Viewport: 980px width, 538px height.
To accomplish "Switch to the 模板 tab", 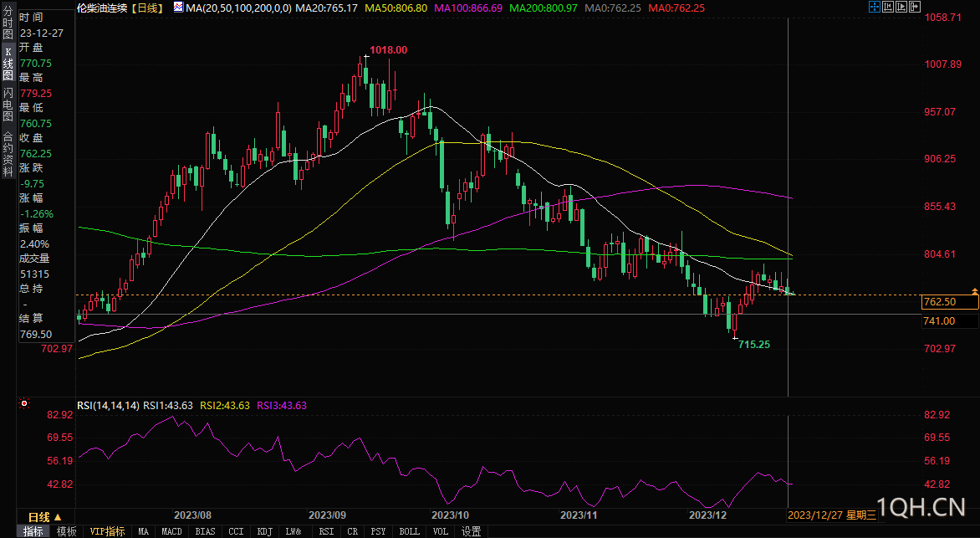I will coord(67,531).
